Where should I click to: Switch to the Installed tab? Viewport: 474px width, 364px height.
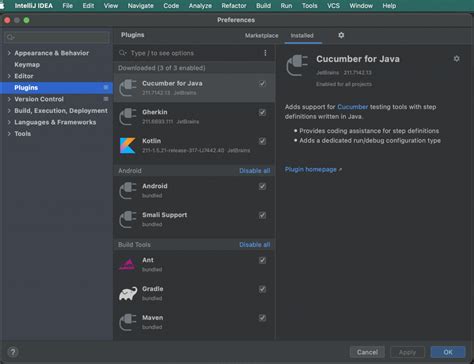[x=302, y=35]
